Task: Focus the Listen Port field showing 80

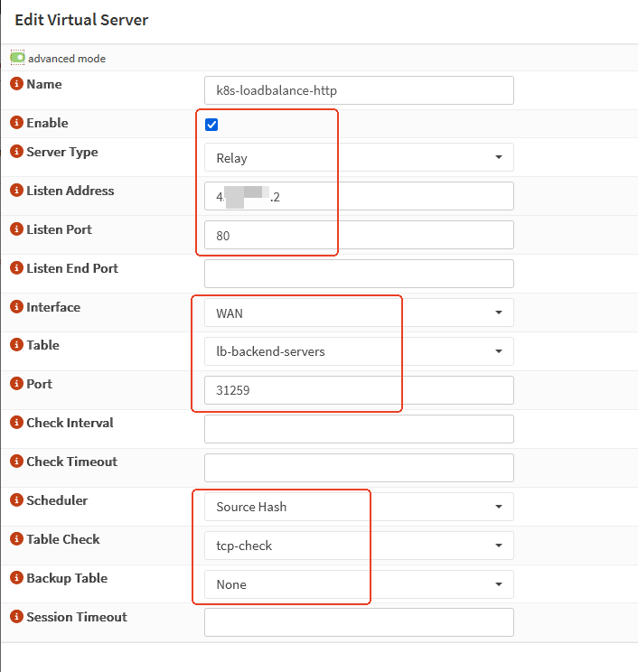Action: pos(359,235)
